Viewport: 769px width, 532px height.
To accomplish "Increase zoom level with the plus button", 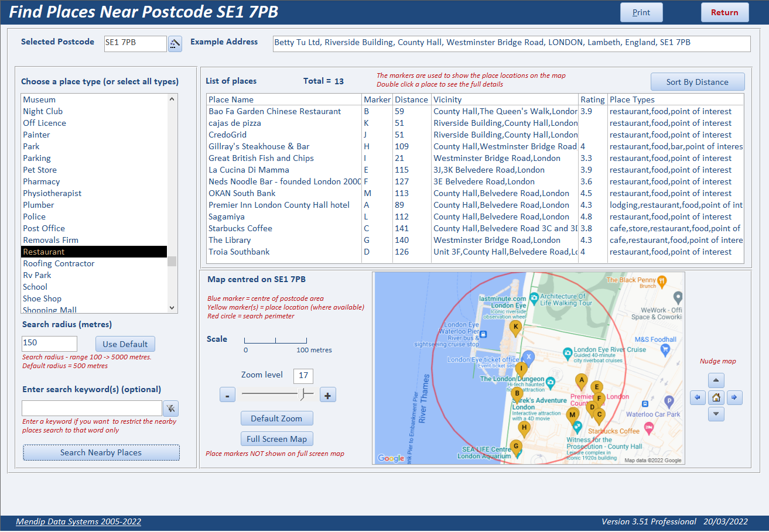I will point(327,396).
